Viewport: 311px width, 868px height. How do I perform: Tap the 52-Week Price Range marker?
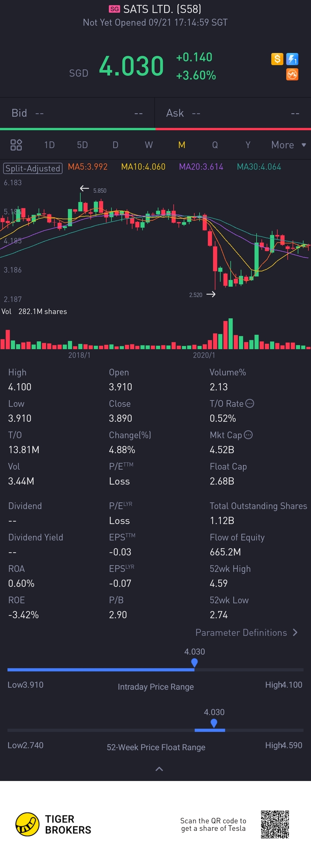[x=214, y=723]
